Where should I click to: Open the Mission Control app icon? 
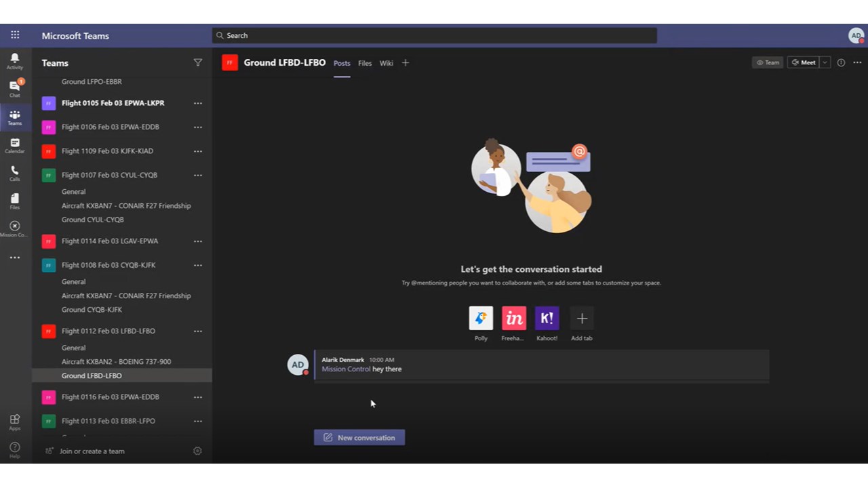[x=15, y=229]
